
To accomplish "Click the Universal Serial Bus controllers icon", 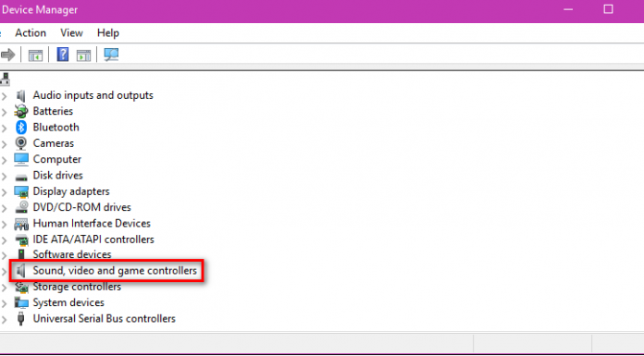I will click(21, 319).
